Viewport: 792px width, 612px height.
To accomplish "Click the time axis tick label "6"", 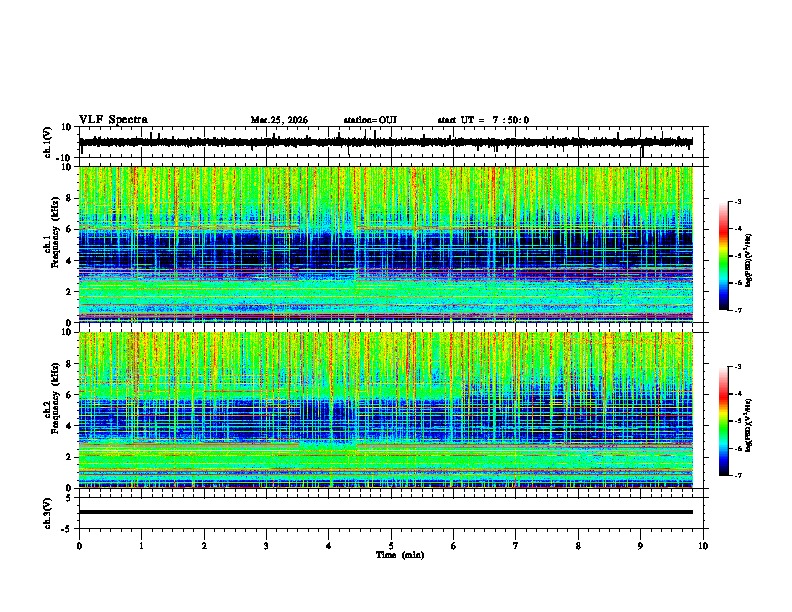I will [x=454, y=546].
